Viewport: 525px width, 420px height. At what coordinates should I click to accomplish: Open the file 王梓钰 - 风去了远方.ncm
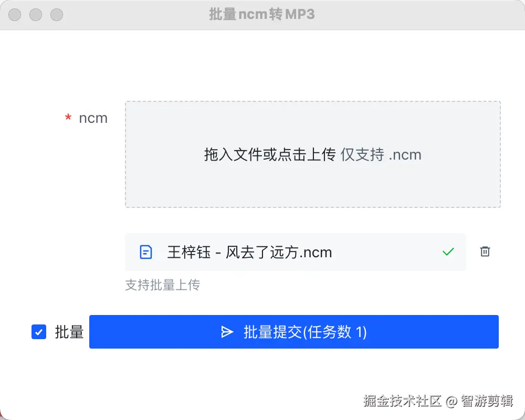coord(249,252)
